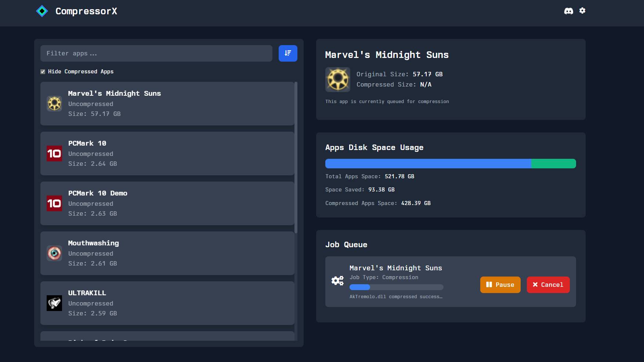Select the PCMark 10 list entry

pos(167,153)
